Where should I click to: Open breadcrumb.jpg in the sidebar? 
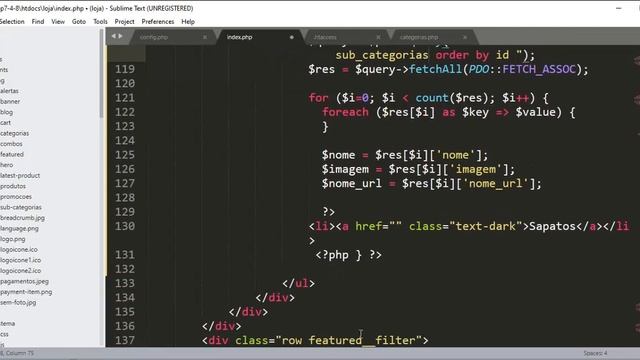pos(22,218)
